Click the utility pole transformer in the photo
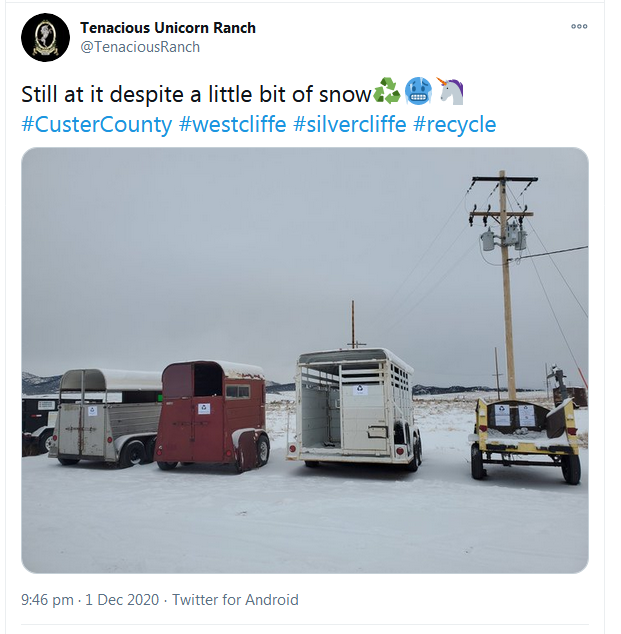Image resolution: width=621 pixels, height=634 pixels. tap(504, 238)
